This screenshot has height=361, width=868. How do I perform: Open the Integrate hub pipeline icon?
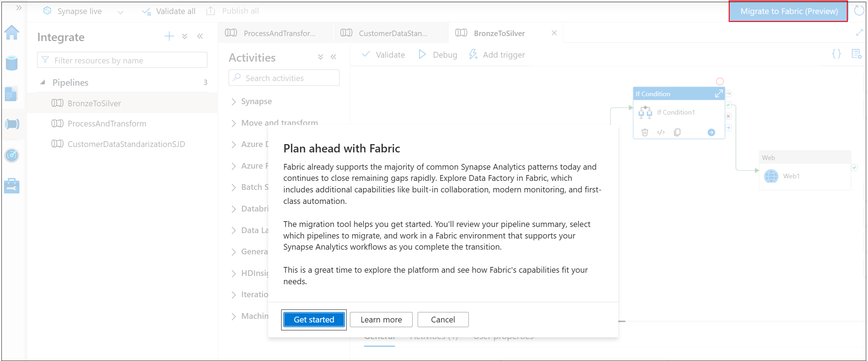point(12,124)
